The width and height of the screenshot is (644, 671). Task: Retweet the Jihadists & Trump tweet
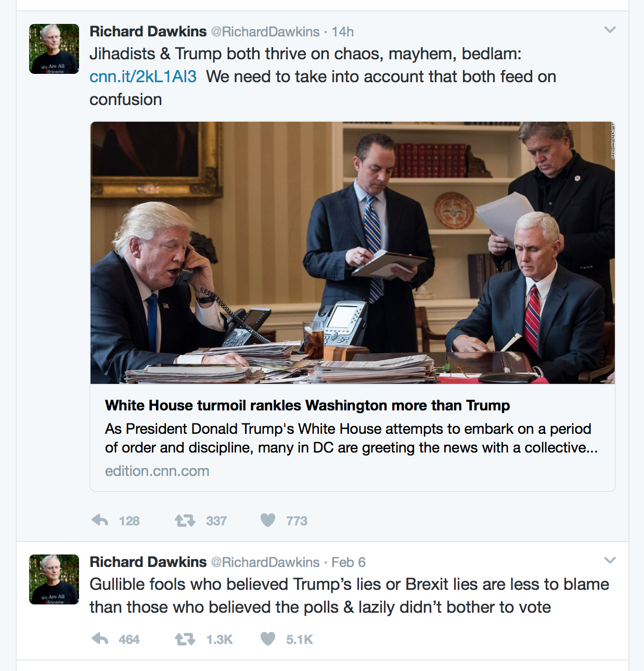185,520
